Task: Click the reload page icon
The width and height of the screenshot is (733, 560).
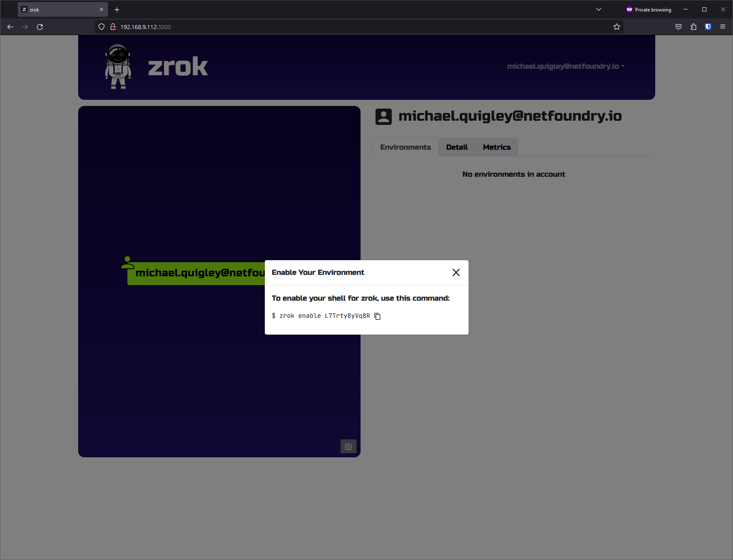Action: (x=40, y=27)
